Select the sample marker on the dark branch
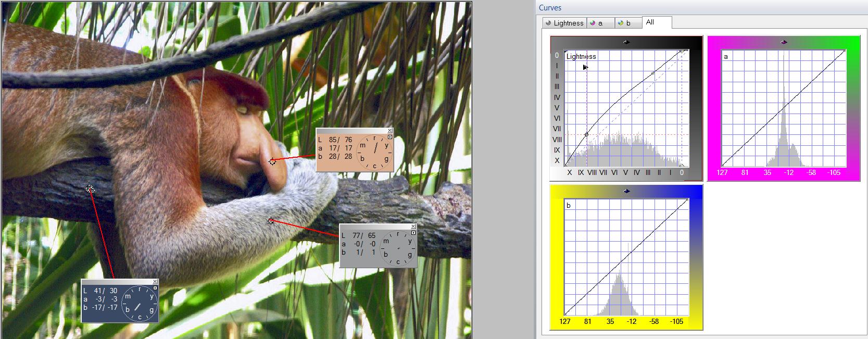The width and height of the screenshot is (868, 339). click(90, 190)
